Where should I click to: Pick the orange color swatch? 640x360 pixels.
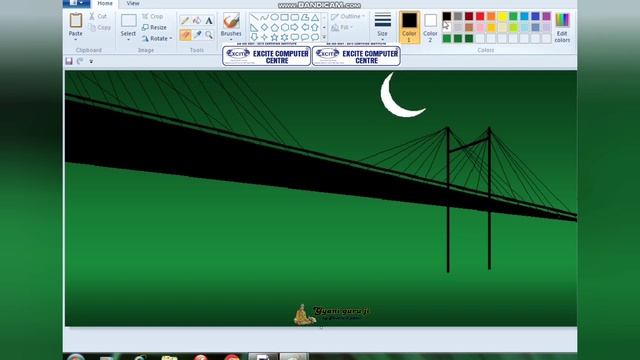[491, 16]
